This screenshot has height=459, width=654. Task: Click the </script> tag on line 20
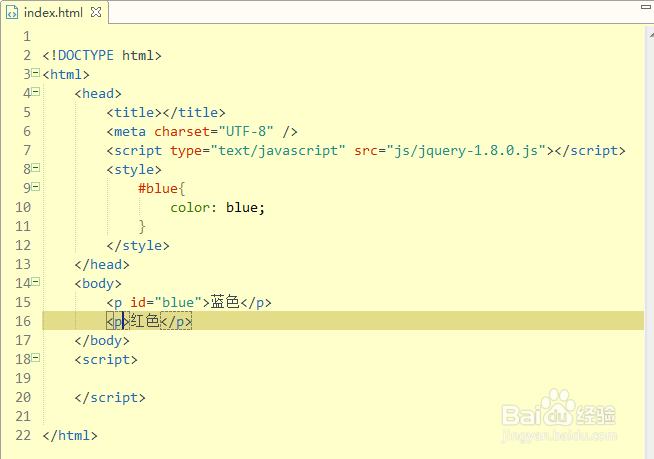click(x=110, y=398)
